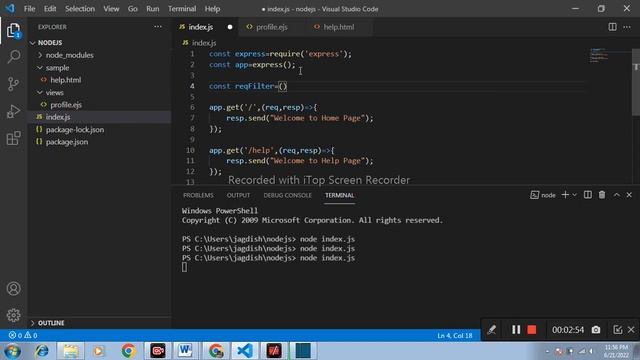Open Internet Explorer from taskbar

(42, 351)
